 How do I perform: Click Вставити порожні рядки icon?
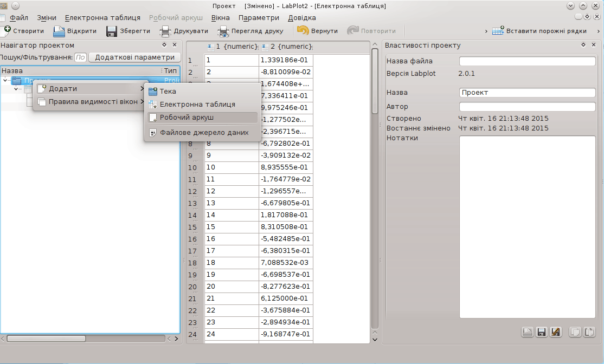click(x=498, y=31)
